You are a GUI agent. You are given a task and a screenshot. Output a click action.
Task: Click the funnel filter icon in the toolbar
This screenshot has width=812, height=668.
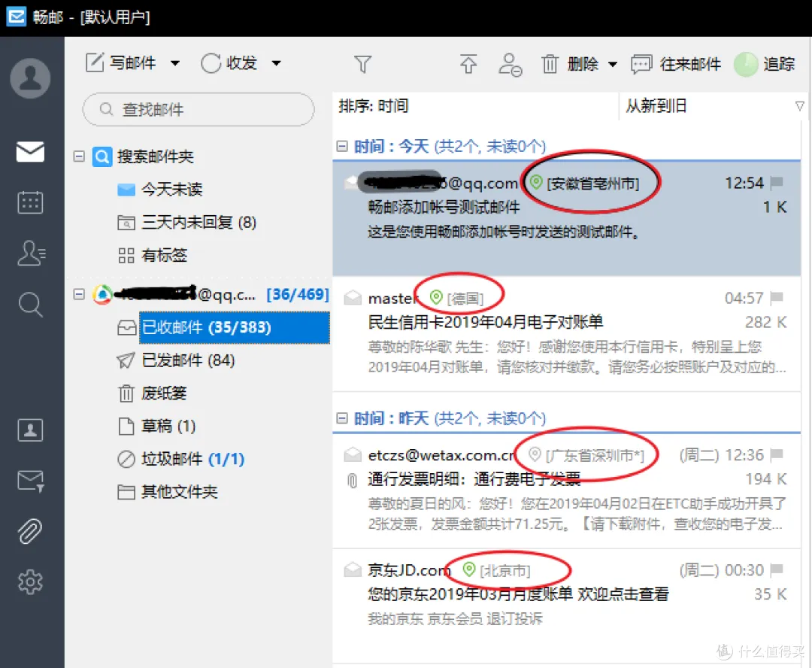tap(362, 64)
